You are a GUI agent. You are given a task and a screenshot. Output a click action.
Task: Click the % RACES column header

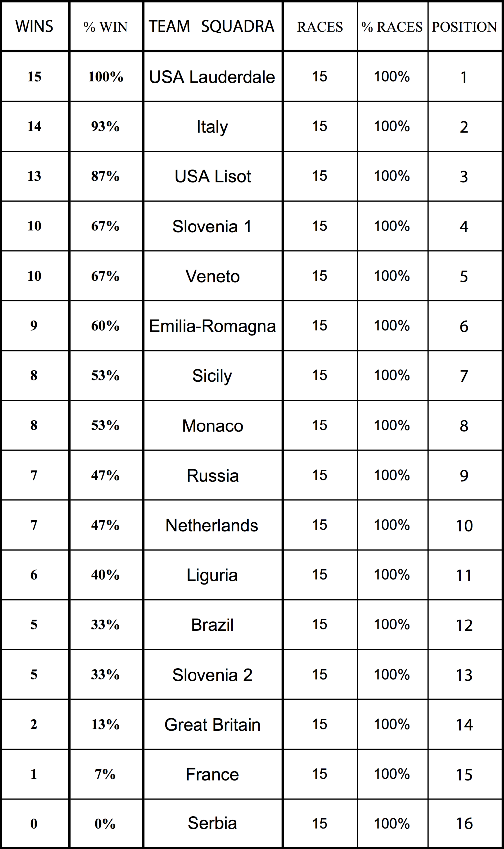[392, 27]
